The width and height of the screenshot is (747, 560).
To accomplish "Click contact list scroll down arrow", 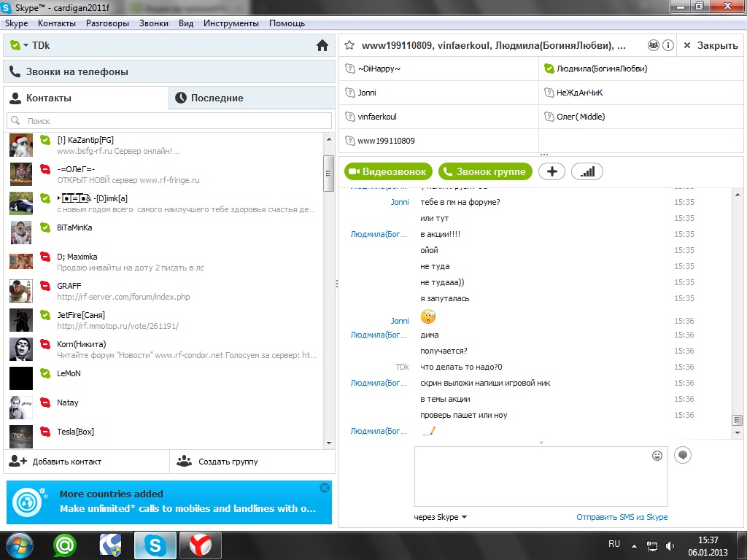I will point(329,443).
